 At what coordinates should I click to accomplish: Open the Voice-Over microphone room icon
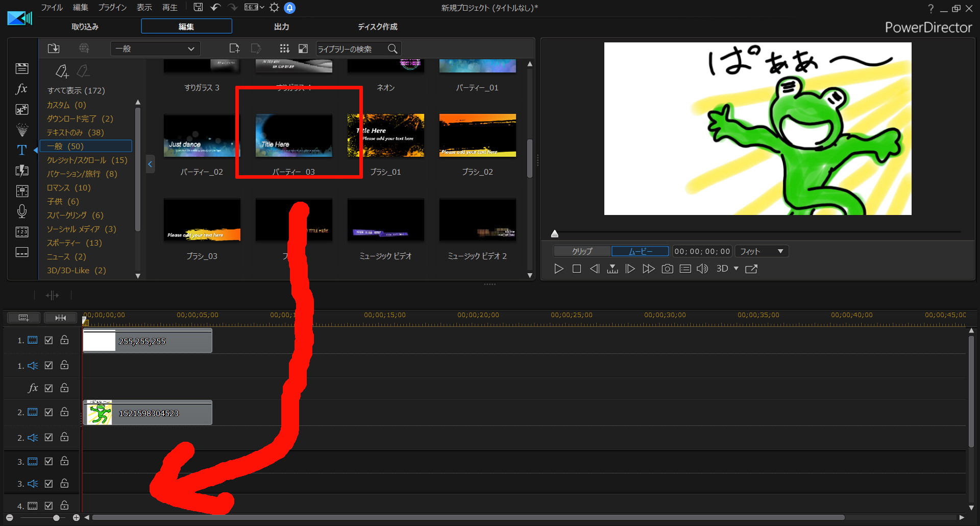[x=22, y=211]
